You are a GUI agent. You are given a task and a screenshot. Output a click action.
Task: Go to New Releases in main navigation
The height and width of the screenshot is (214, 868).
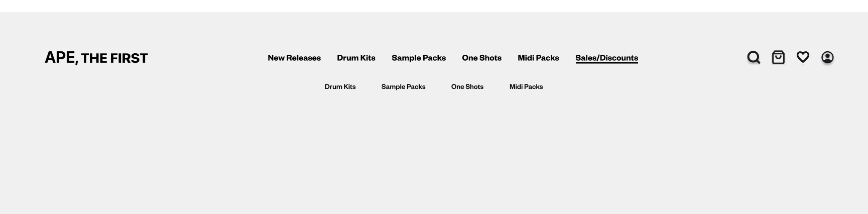(x=294, y=58)
